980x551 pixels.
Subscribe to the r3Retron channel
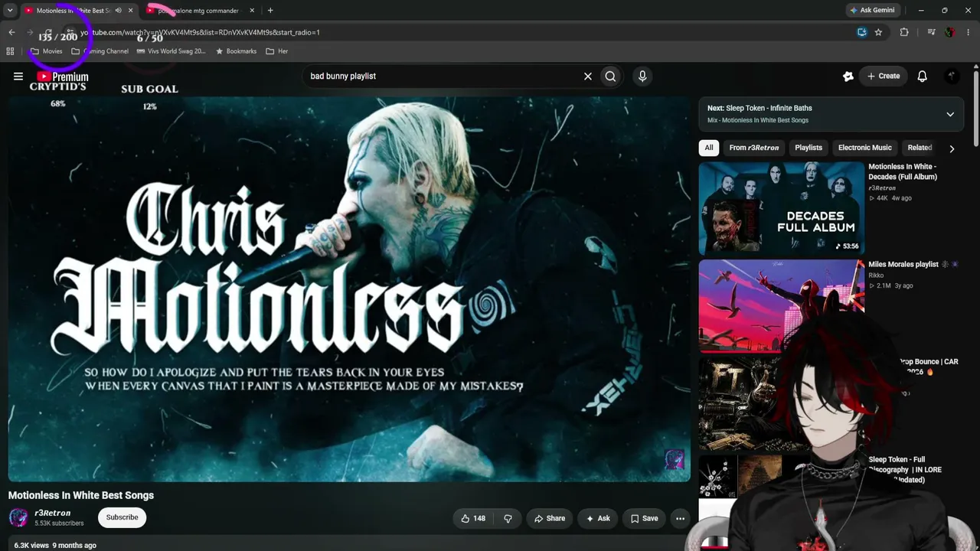tap(122, 517)
